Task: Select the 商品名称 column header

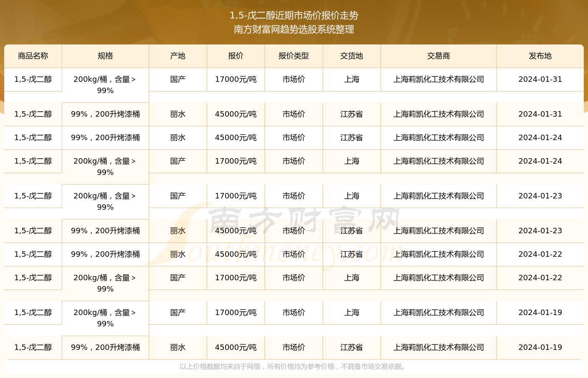Action: coord(33,56)
